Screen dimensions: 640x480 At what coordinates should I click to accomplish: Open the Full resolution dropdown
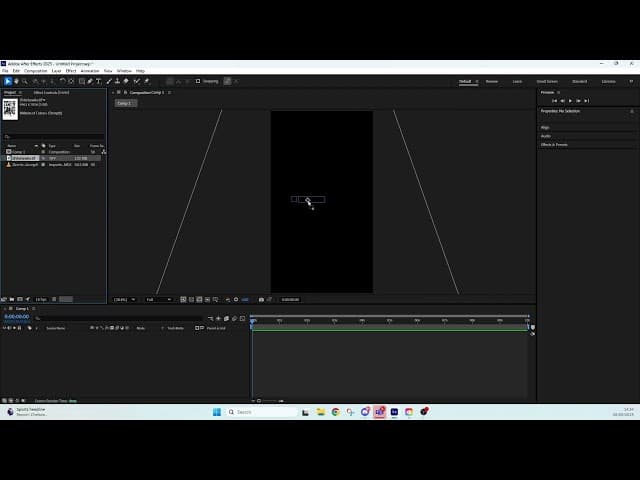(156, 299)
